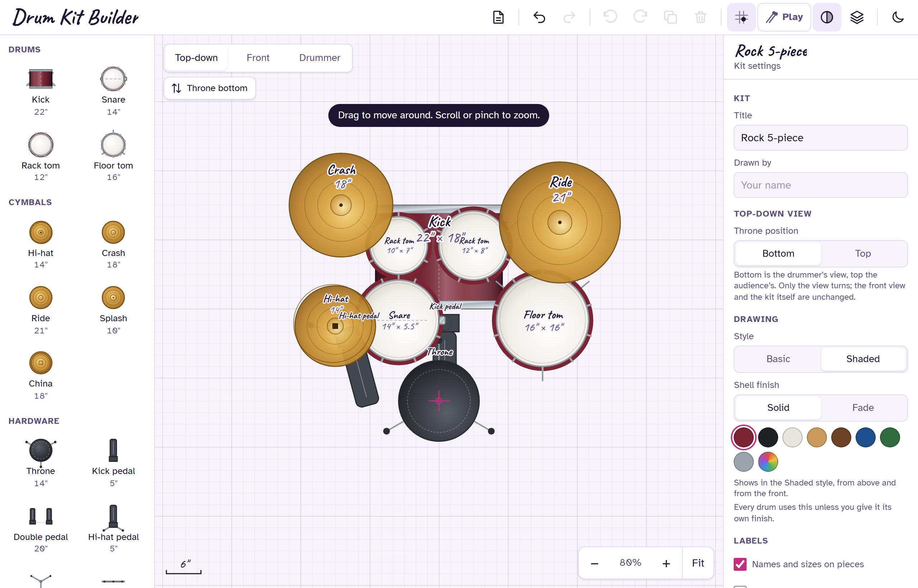This screenshot has width=918, height=588.
Task: Click the Throne bottom flip button
Action: 210,88
